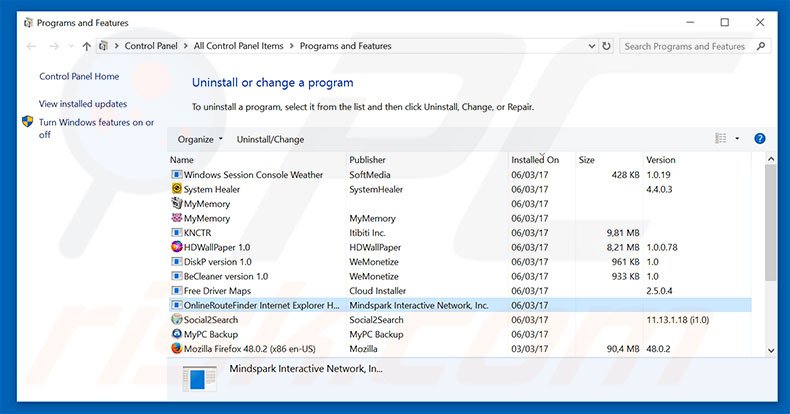Select the System Healer entry
This screenshot has width=790, height=414.
(x=459, y=189)
